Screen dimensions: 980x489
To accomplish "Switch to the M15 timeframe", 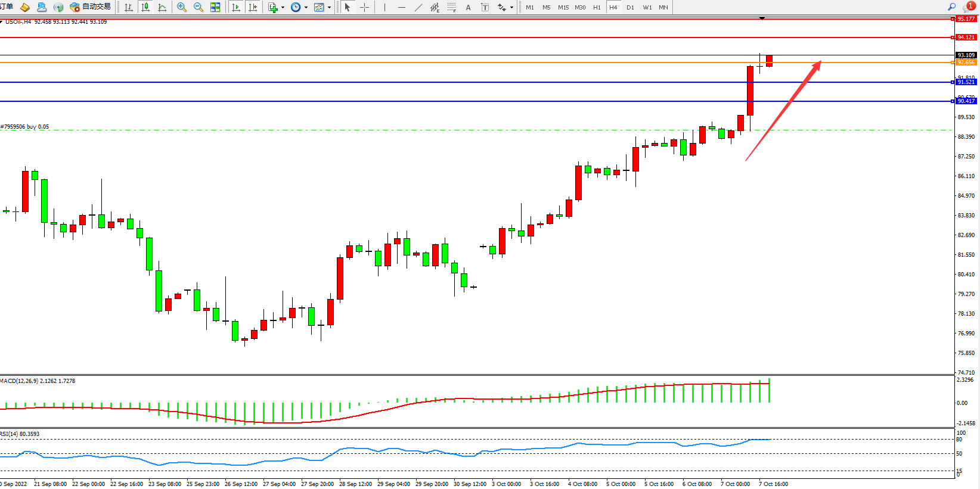I will [x=563, y=7].
